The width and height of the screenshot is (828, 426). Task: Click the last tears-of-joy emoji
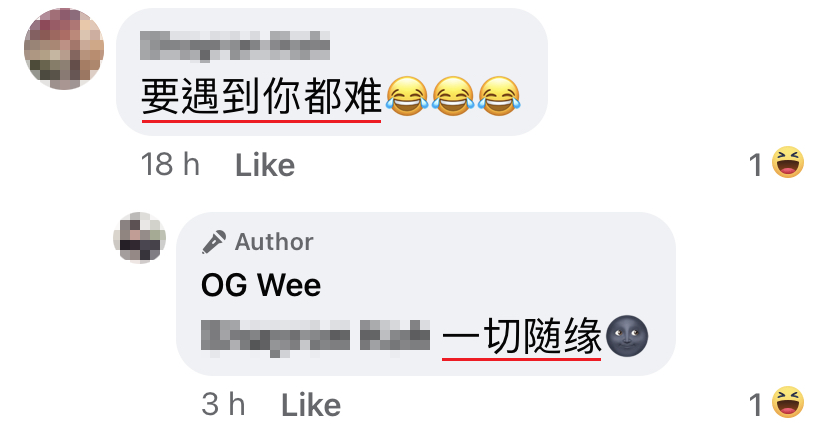(x=499, y=96)
